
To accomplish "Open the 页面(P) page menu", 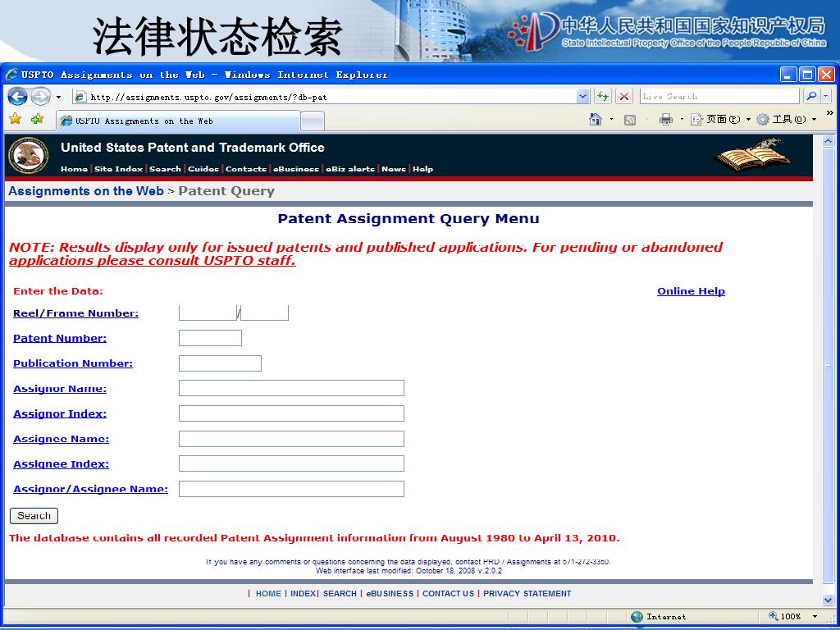I will (x=719, y=119).
